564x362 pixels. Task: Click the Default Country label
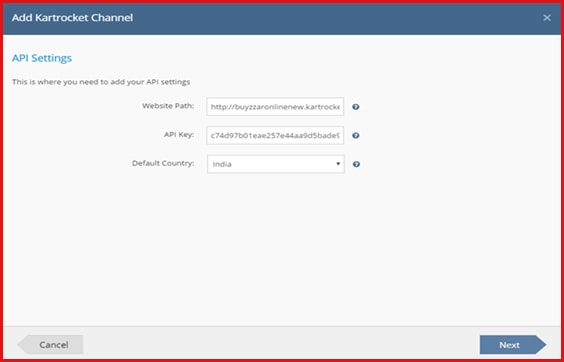tap(163, 163)
